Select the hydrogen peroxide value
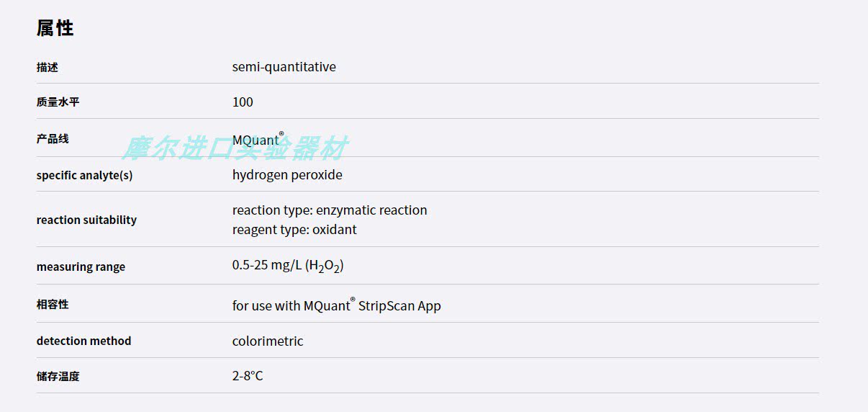868x412 pixels. [x=287, y=175]
